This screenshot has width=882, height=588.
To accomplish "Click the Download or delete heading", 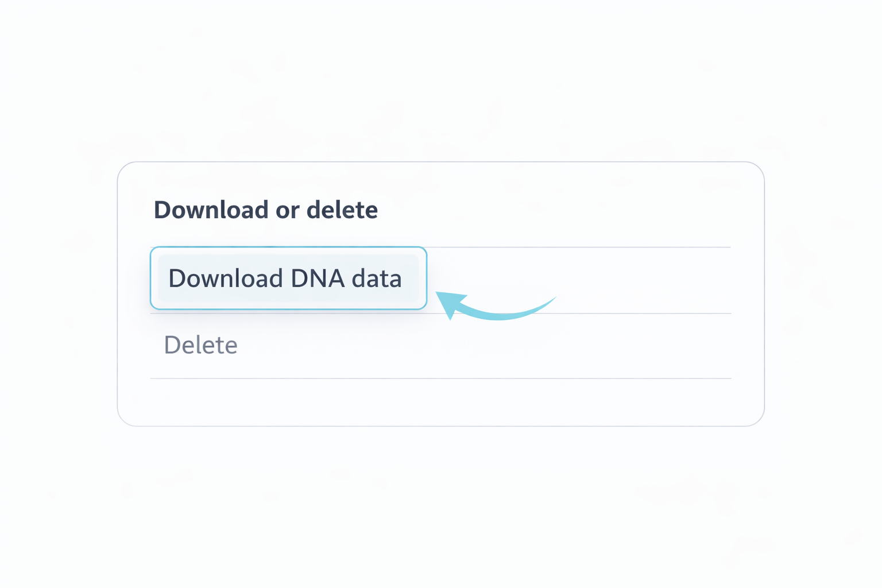I will [265, 210].
